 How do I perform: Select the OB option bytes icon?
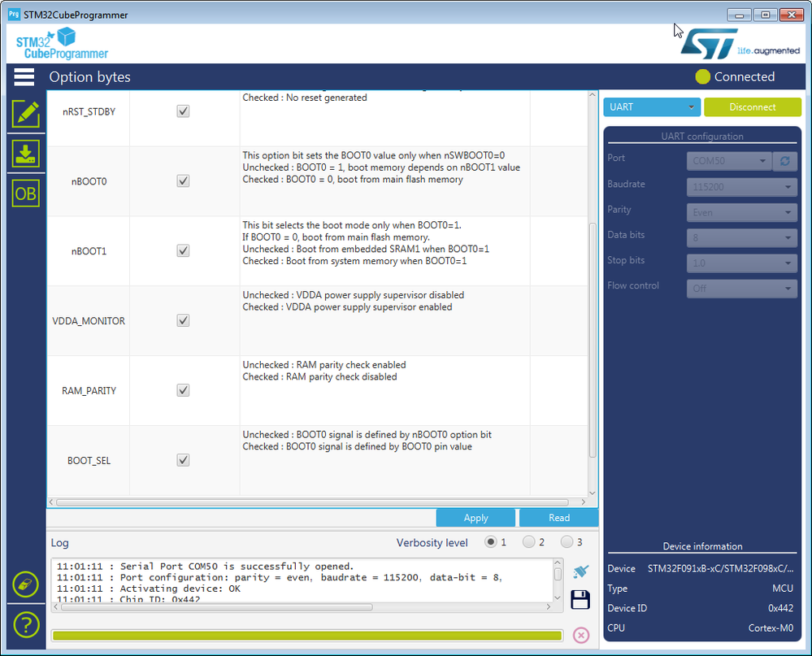click(26, 193)
